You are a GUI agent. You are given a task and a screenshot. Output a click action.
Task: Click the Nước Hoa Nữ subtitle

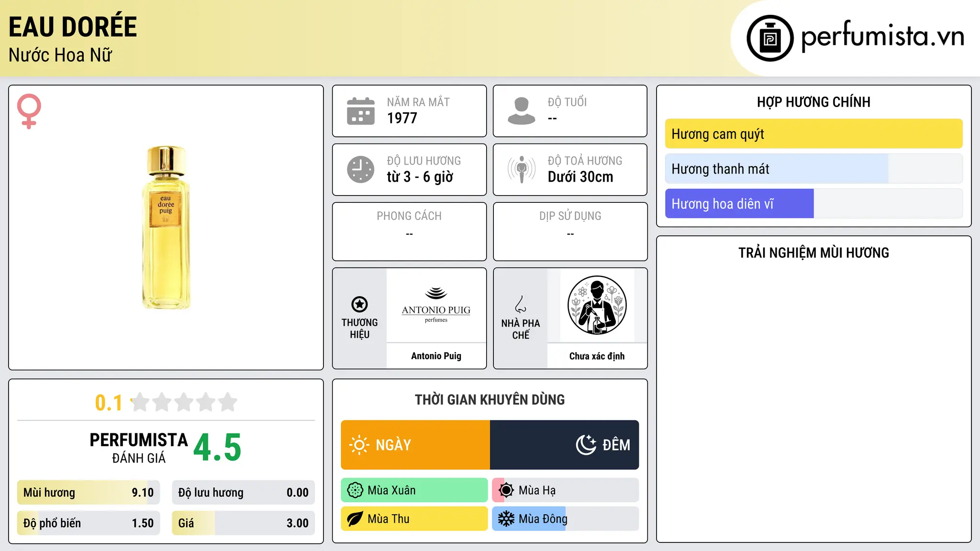(60, 55)
